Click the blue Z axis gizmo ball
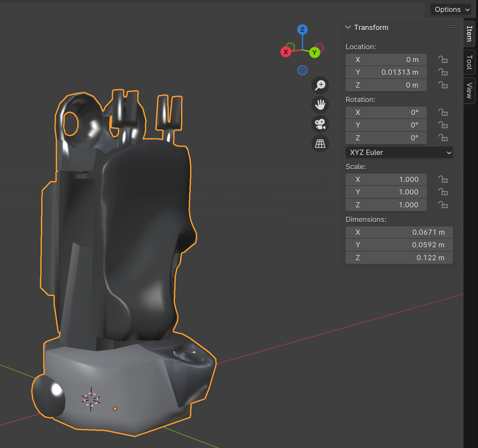The width and height of the screenshot is (478, 448). point(302,30)
